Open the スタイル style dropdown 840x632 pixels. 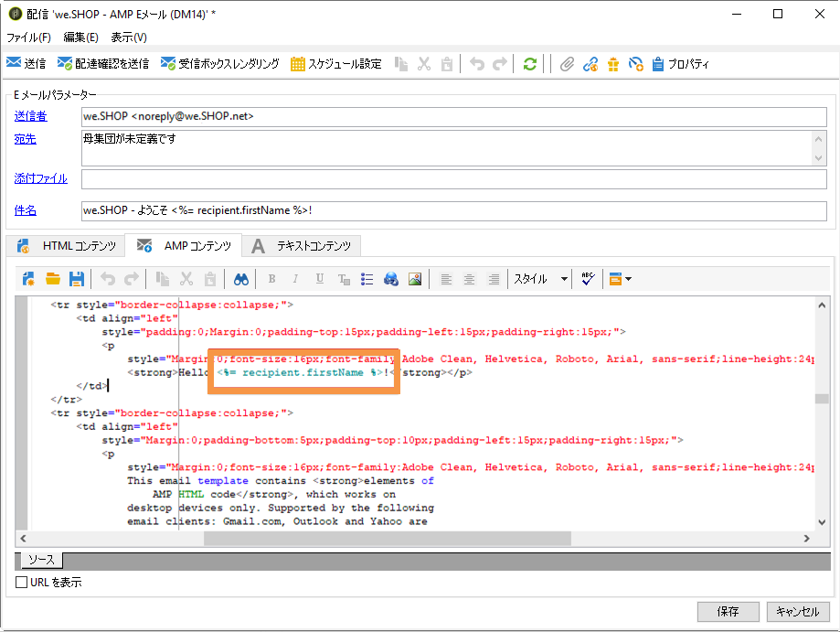click(540, 279)
